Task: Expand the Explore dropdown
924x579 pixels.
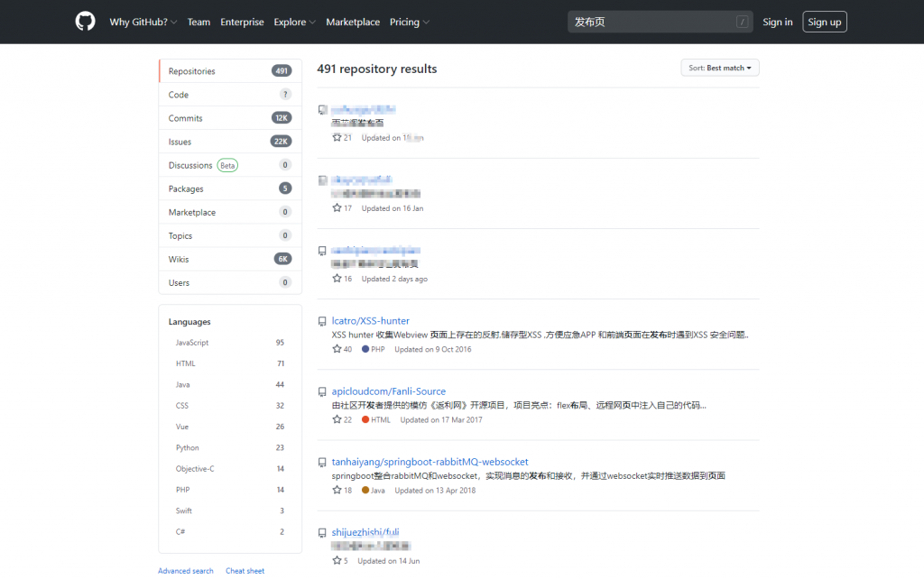Action: (x=295, y=22)
